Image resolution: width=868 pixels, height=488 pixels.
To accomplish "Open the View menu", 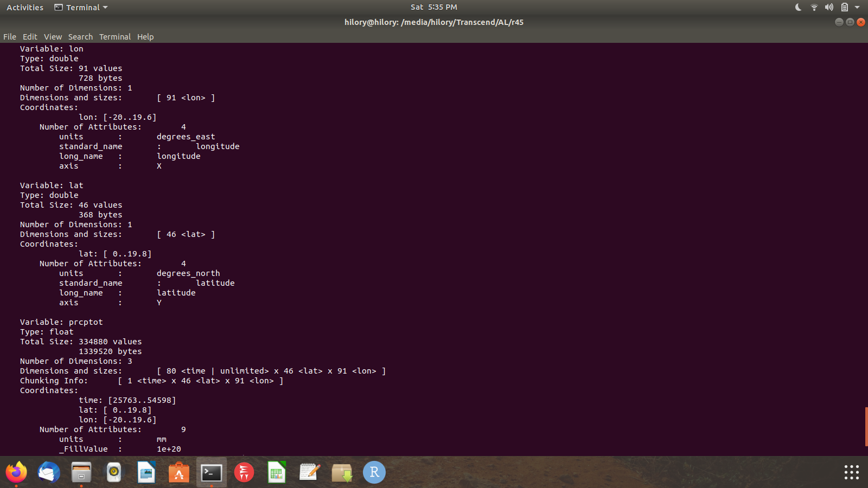I will (53, 37).
